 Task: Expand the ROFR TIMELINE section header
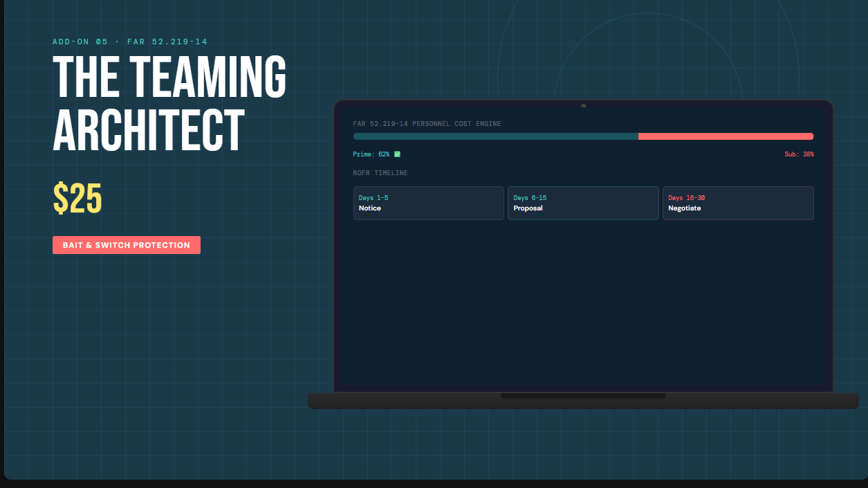380,172
